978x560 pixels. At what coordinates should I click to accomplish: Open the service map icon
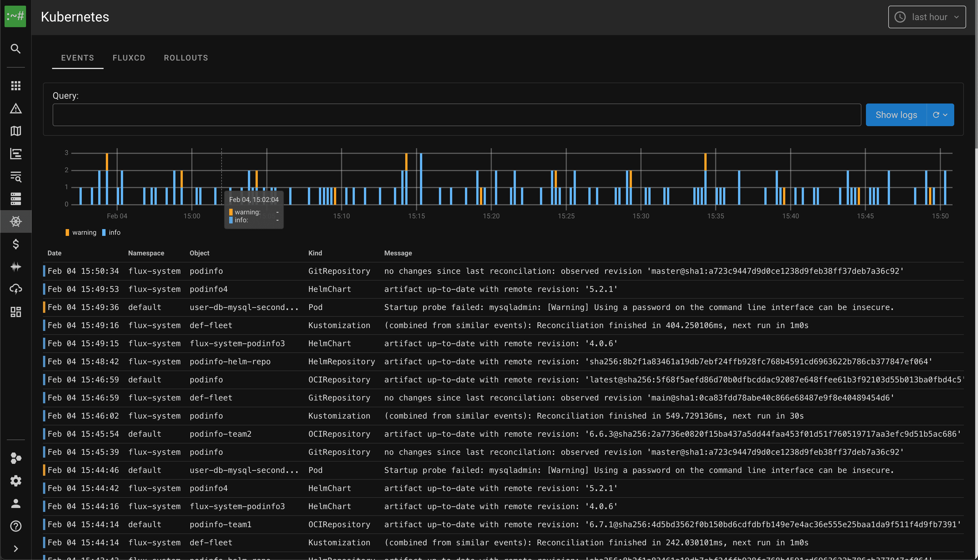(15, 131)
